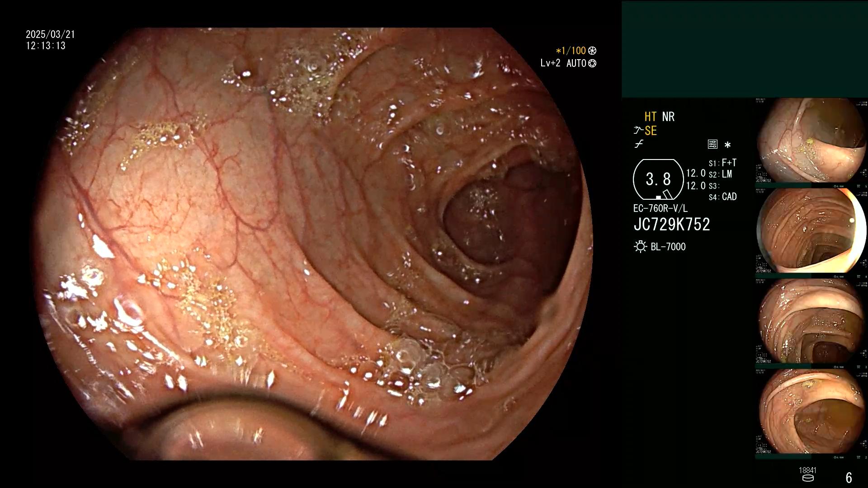Open the settings sliders icon
Viewport: 868px width, 488px height.
point(712,145)
